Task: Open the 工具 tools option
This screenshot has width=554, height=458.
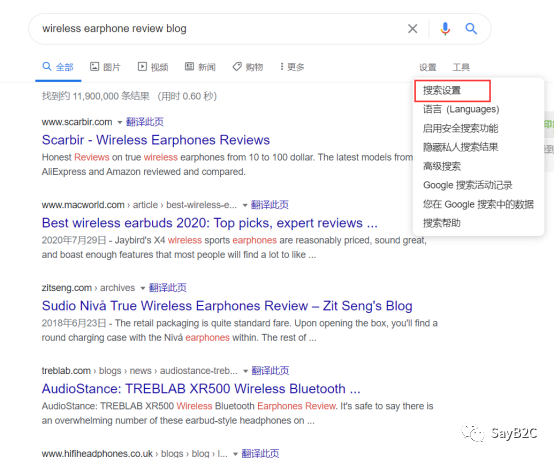Action: click(461, 67)
